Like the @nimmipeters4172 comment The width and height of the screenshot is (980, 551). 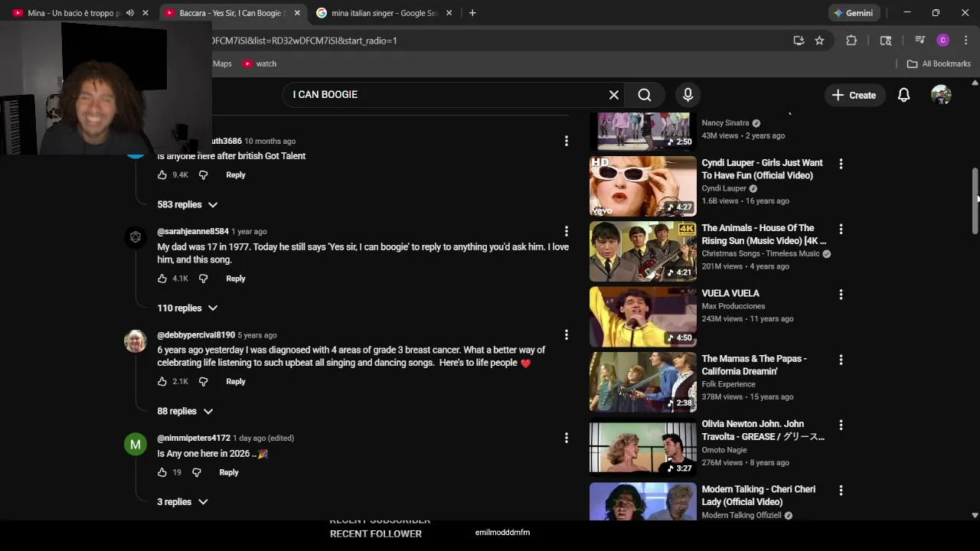[162, 473]
